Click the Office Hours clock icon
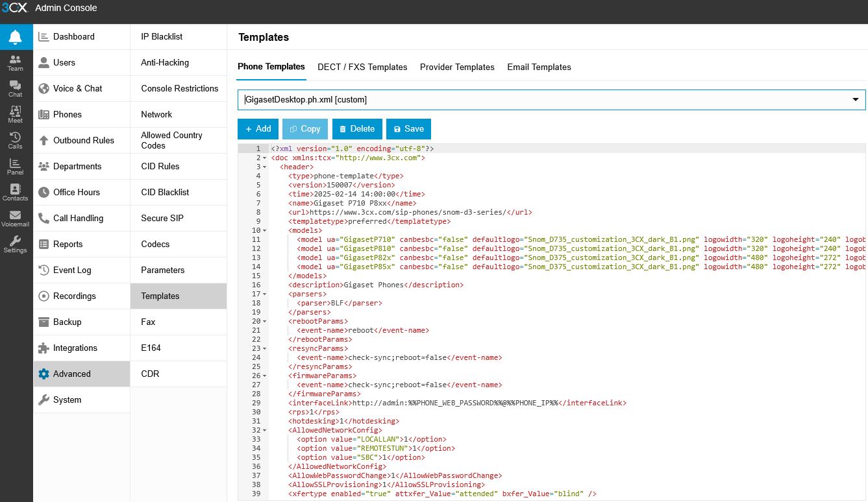The width and height of the screenshot is (868, 502). coord(43,193)
